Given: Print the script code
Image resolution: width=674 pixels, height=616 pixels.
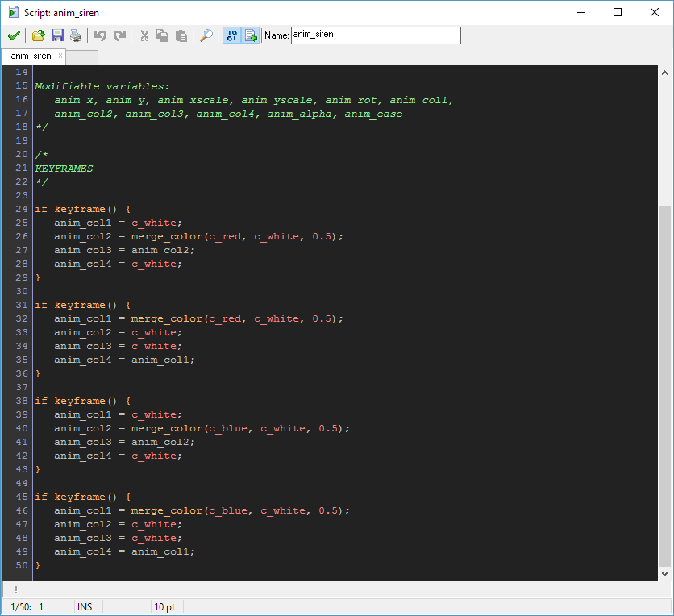Looking at the screenshot, I should click(76, 35).
